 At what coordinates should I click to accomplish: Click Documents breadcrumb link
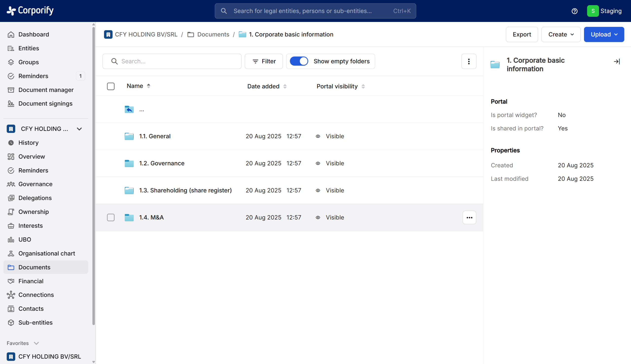213,35
